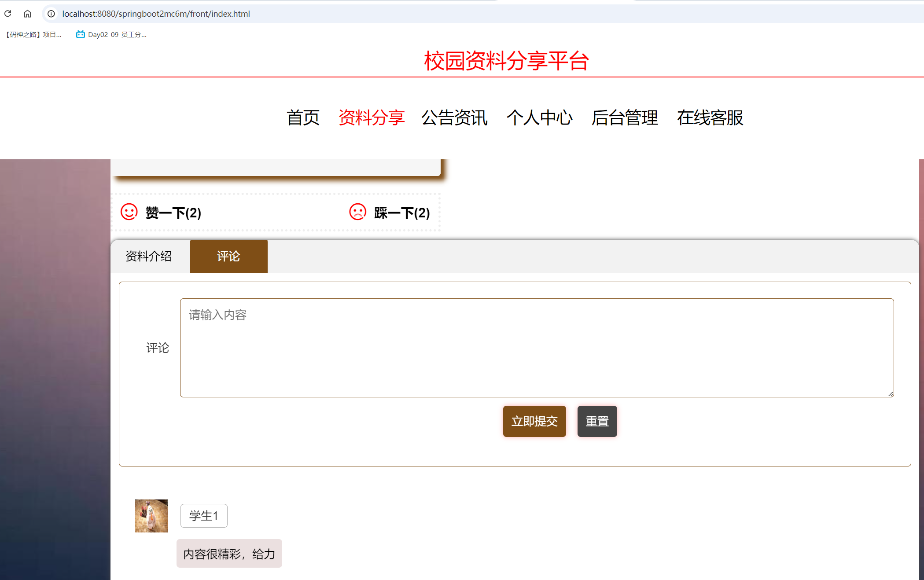Screen dimensions: 924x580
Task: Click the commenter's avatar thumbnail
Action: pyautogui.click(x=151, y=515)
